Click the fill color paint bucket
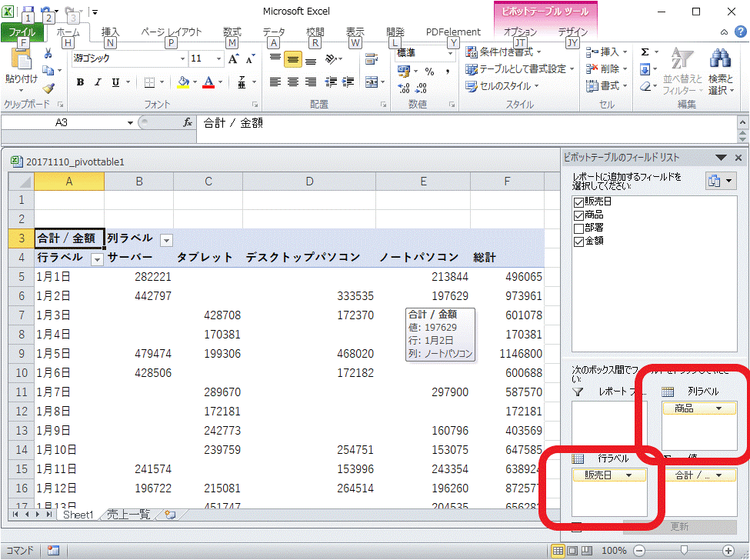Viewport: 750px width, 560px height. [x=183, y=82]
